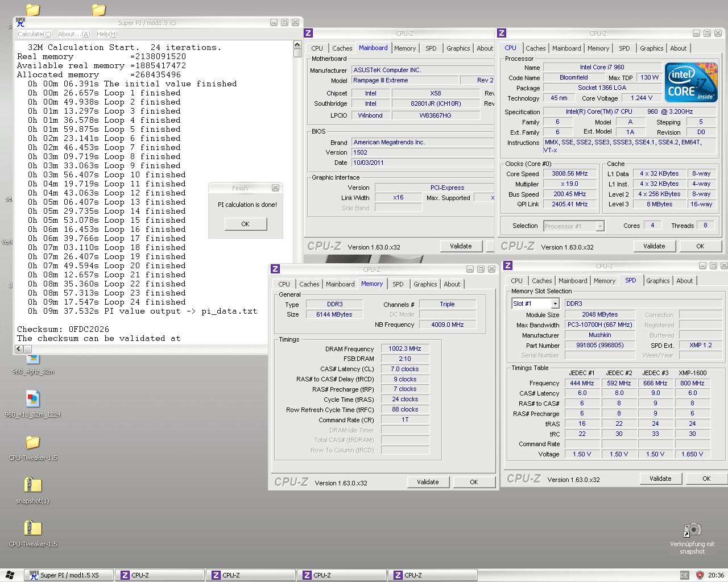This screenshot has width=728, height=582.
Task: Click Validate in the Memory CPU-Z window
Action: (x=428, y=482)
